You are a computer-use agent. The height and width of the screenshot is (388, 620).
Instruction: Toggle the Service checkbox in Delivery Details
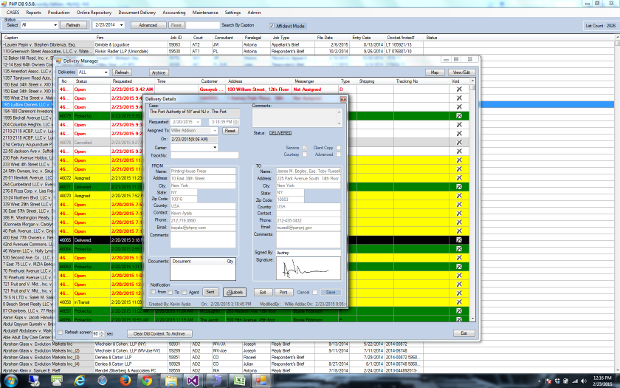click(x=304, y=148)
